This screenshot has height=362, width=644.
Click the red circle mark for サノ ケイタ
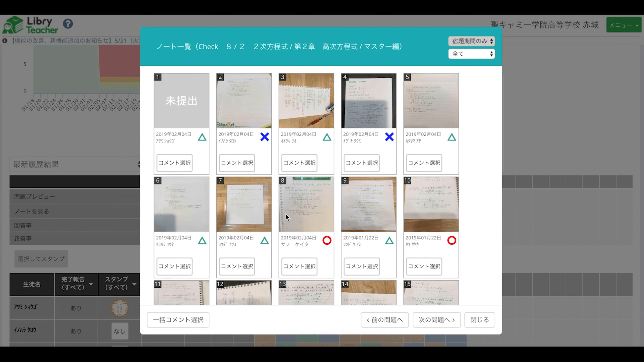[327, 241]
